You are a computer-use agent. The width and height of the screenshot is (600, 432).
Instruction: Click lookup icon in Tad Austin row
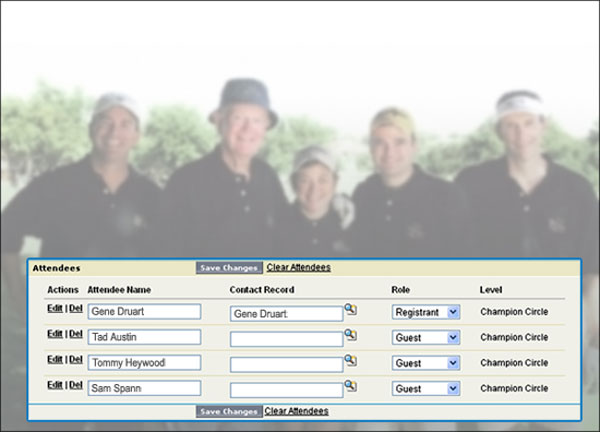pos(350,334)
